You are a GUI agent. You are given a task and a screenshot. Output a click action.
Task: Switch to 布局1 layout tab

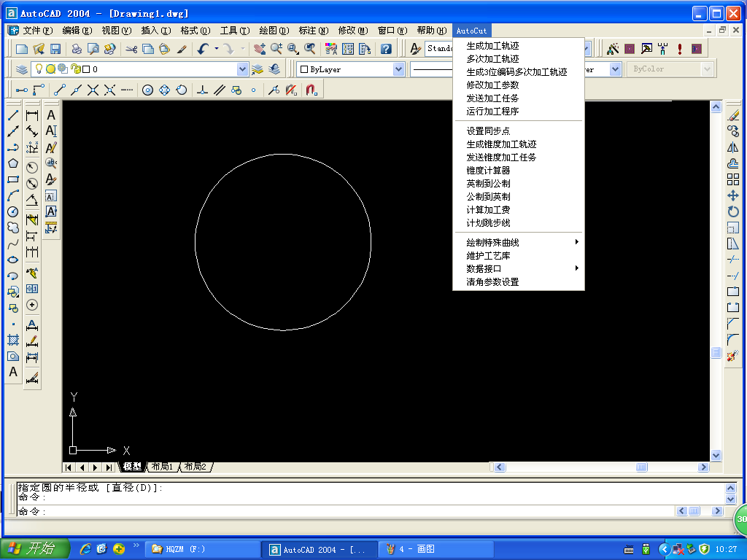[162, 467]
